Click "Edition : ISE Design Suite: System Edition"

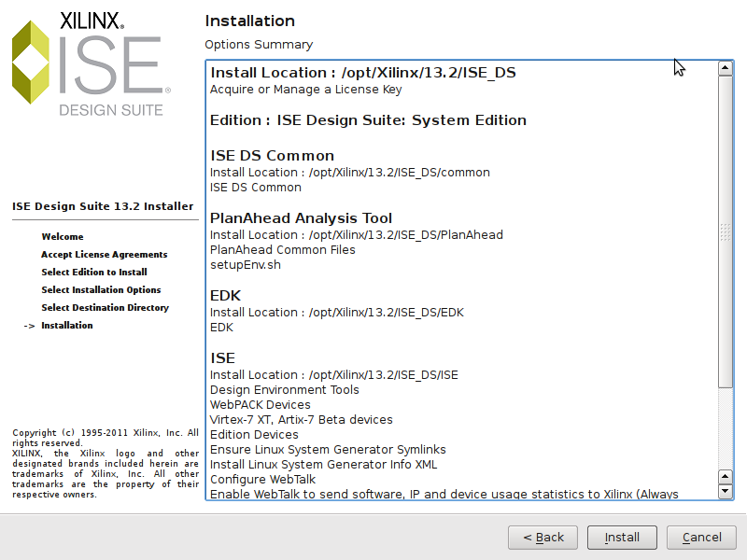click(368, 120)
